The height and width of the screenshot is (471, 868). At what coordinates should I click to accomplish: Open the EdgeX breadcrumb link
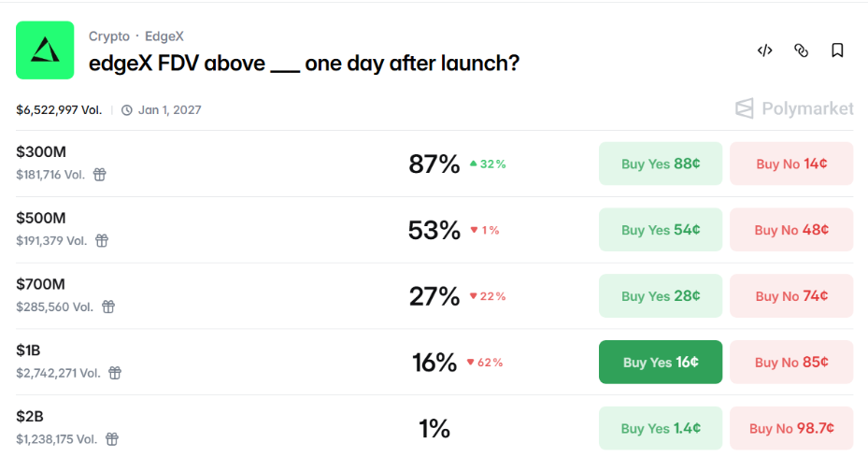click(x=164, y=36)
